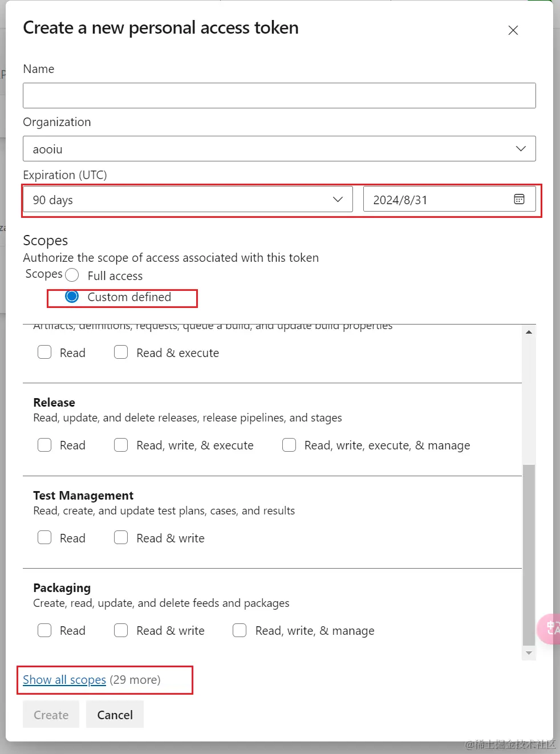Enable Release Read checkbox

tap(44, 445)
